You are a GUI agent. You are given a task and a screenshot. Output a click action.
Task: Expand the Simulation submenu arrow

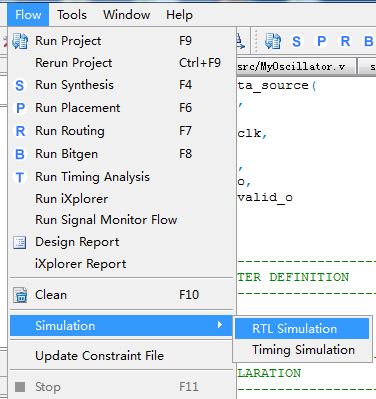click(219, 325)
